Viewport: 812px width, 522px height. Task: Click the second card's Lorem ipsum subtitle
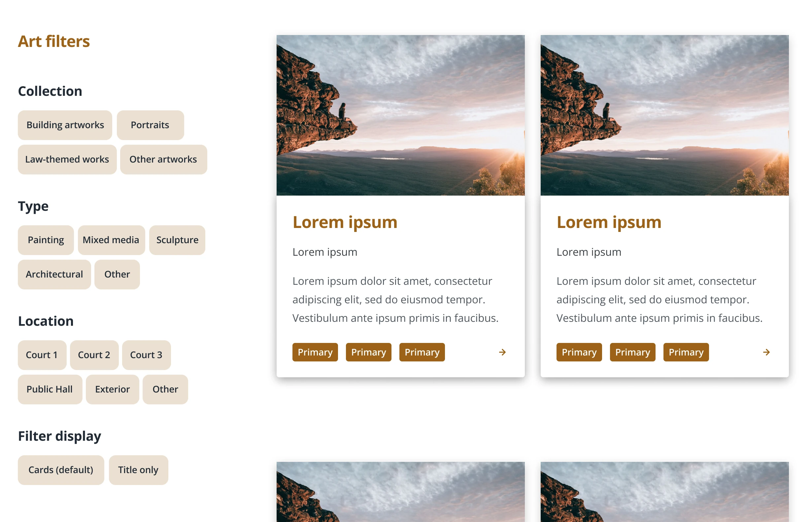pyautogui.click(x=589, y=252)
